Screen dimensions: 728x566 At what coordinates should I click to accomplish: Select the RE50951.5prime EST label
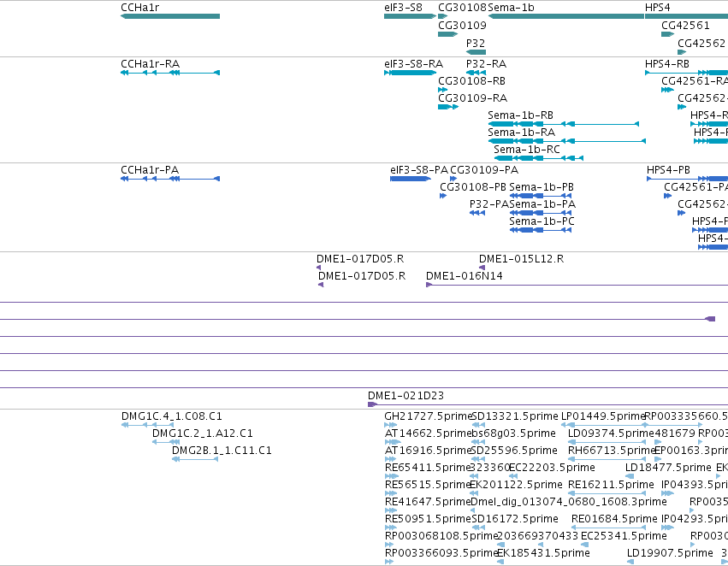pos(428,519)
